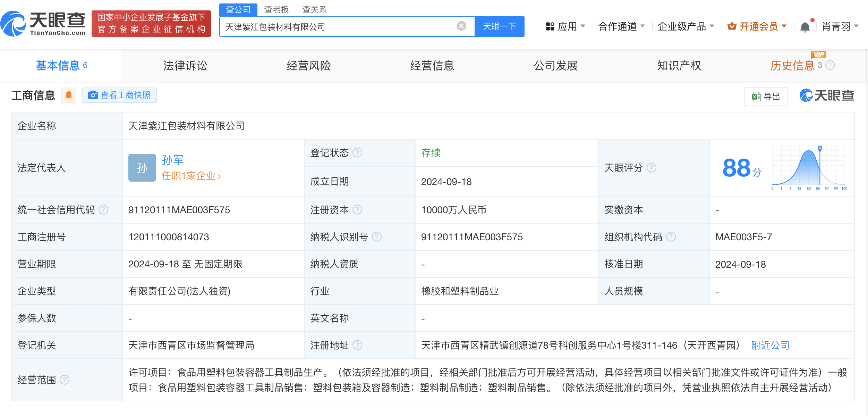Click 查看工商快照 button
The height and width of the screenshot is (416, 868).
click(x=119, y=95)
